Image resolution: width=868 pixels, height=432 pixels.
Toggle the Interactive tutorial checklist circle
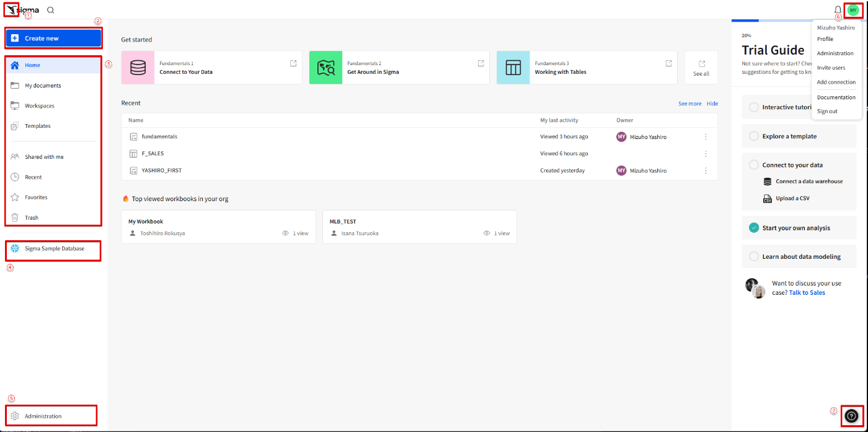(754, 107)
